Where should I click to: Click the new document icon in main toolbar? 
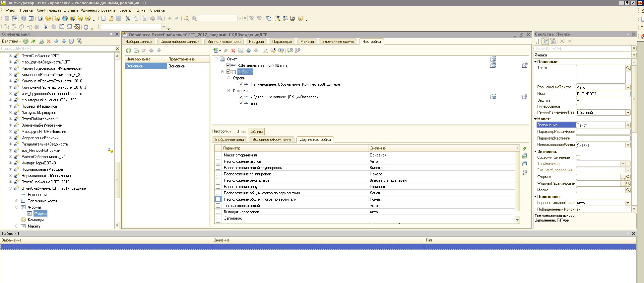click(x=103, y=18)
